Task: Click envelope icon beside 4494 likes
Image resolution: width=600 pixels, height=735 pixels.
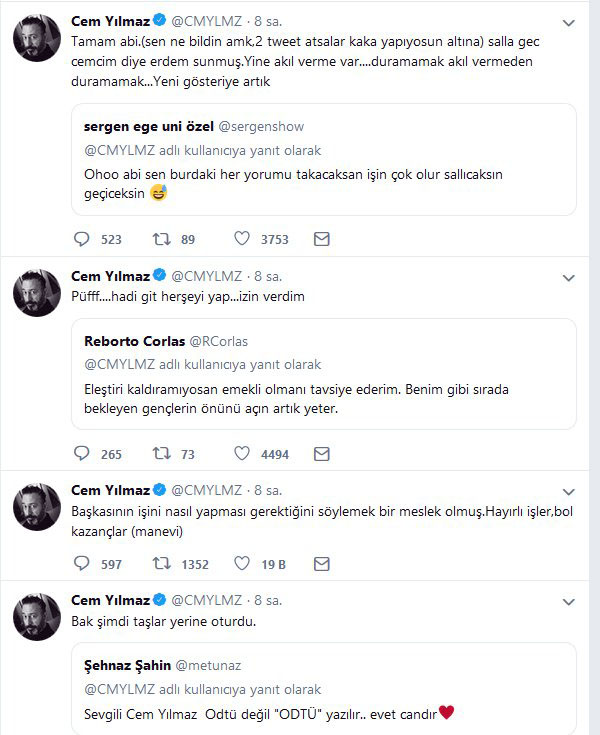Action: coord(321,453)
